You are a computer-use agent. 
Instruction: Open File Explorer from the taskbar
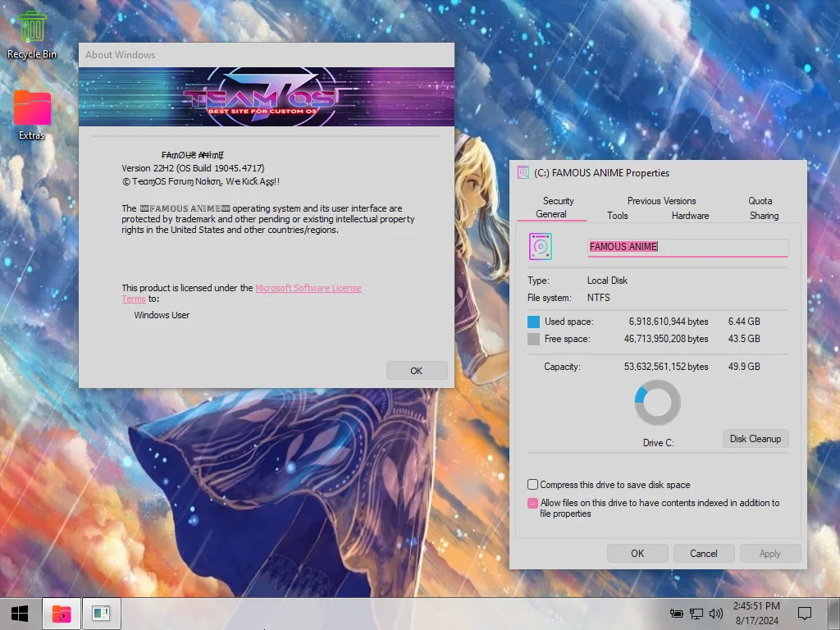(62, 614)
